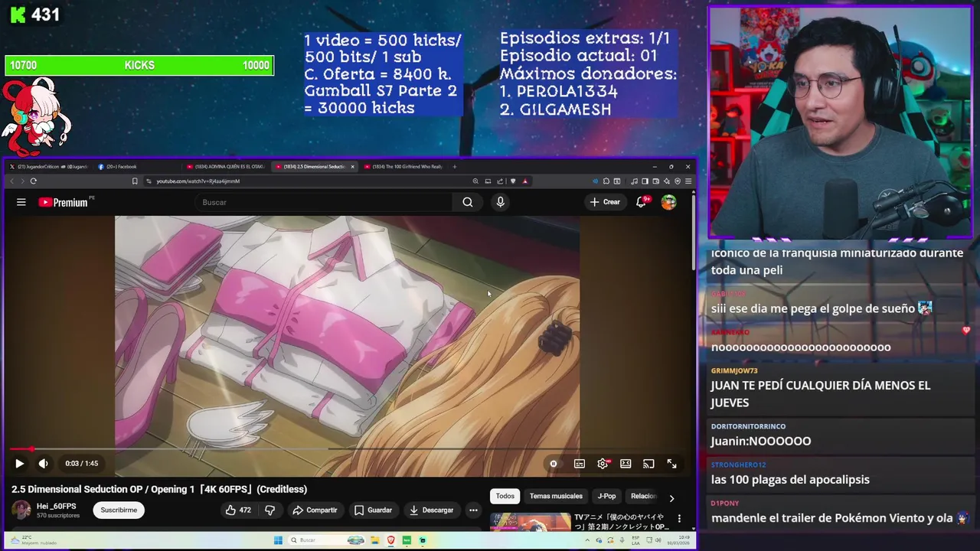Image resolution: width=980 pixels, height=551 pixels.
Task: Mute the video using the volume icon
Action: pos(43,463)
